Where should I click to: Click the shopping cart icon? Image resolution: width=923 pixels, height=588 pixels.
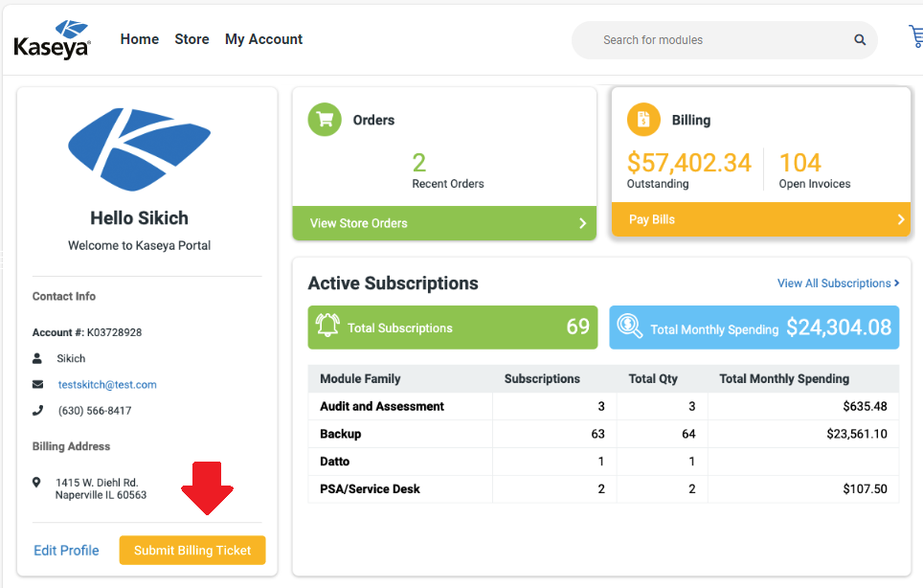point(915,37)
